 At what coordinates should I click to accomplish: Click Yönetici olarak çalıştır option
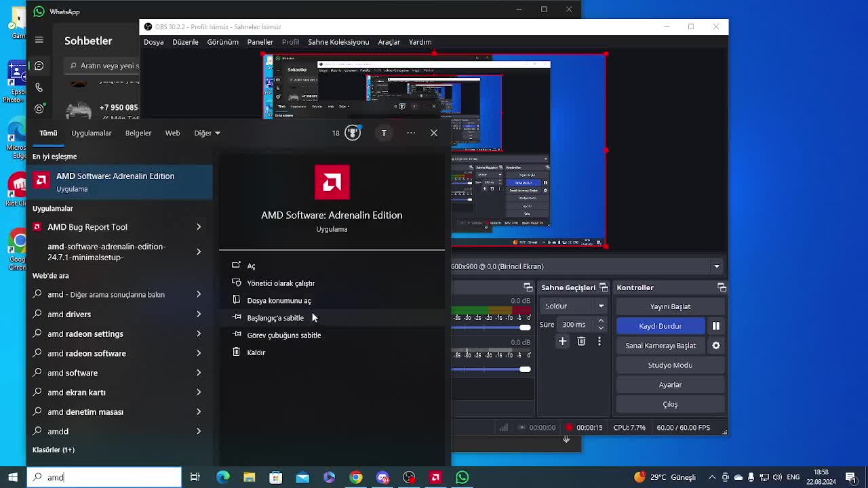280,283
